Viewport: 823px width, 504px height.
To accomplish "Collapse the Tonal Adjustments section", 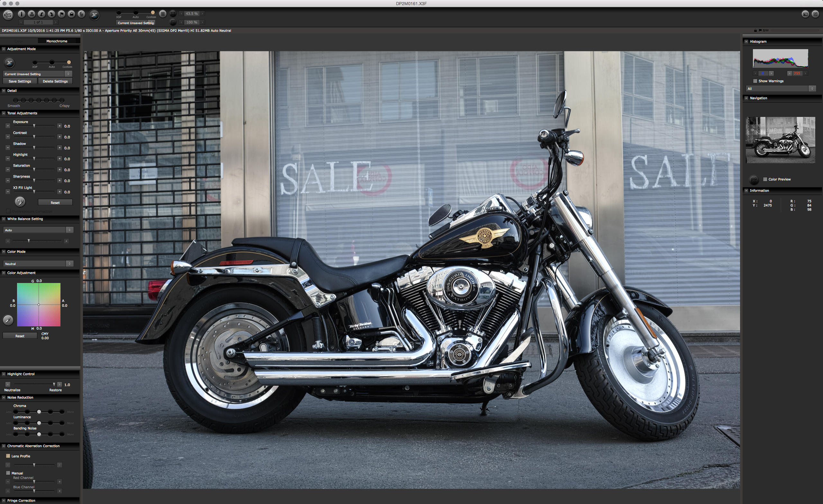I will [4, 113].
